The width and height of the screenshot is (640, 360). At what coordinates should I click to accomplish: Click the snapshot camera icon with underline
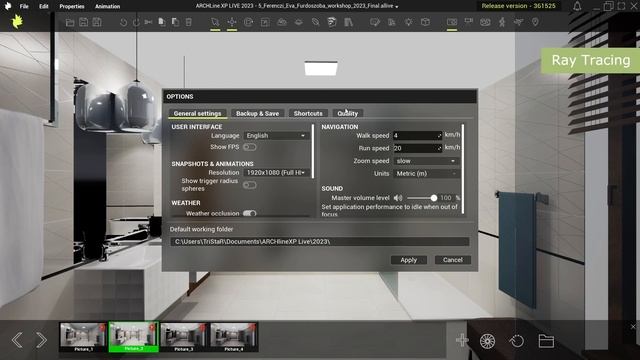point(452,22)
